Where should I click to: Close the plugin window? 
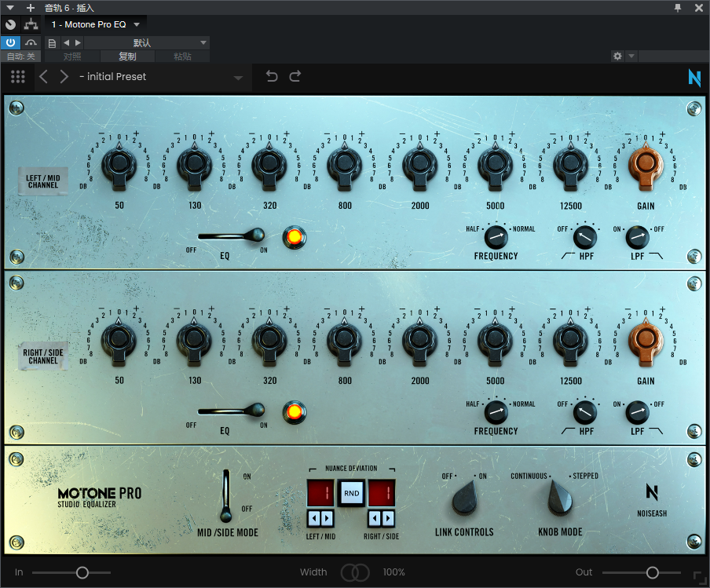point(699,8)
